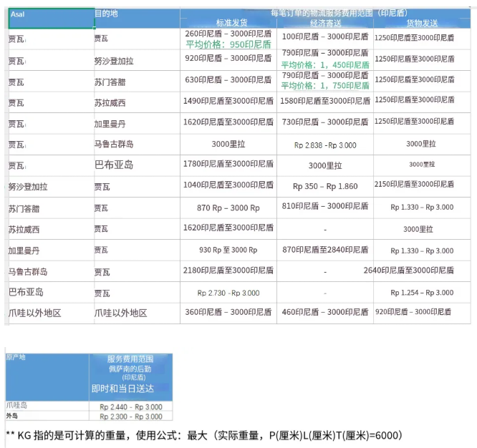Click the 爪哇以外地区 origin cell
The height and width of the screenshot is (448, 477).
[35, 313]
